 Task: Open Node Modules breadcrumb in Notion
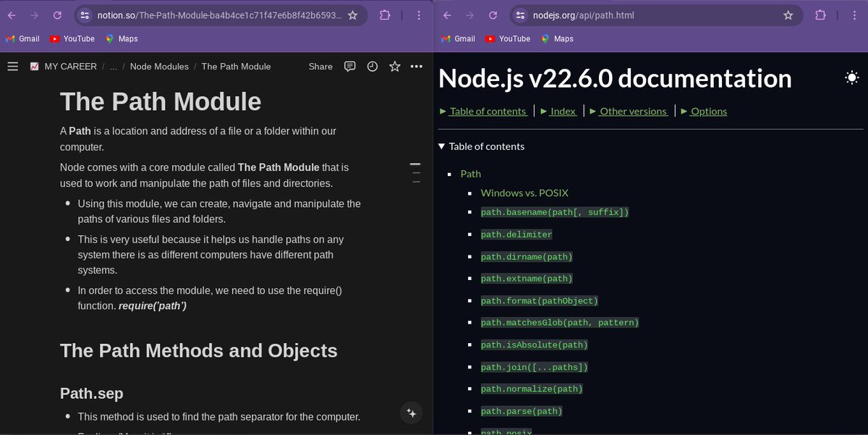pos(159,66)
